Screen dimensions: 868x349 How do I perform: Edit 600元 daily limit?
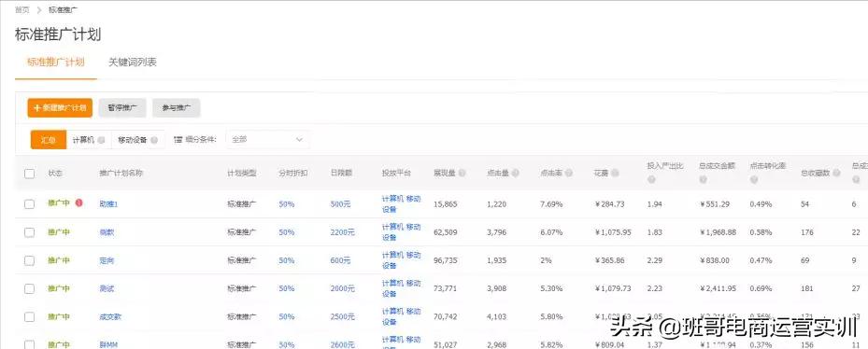[x=340, y=260]
